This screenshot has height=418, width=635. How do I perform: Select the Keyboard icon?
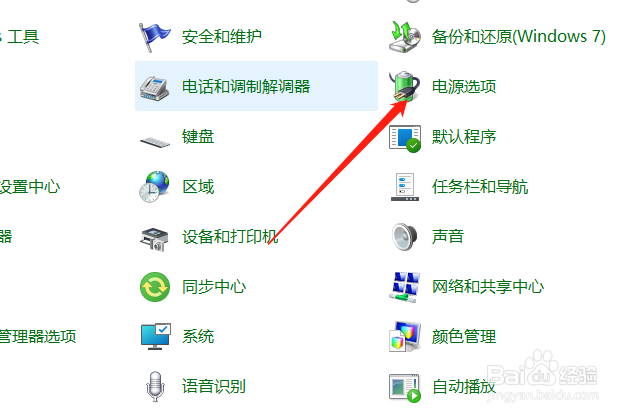click(155, 142)
